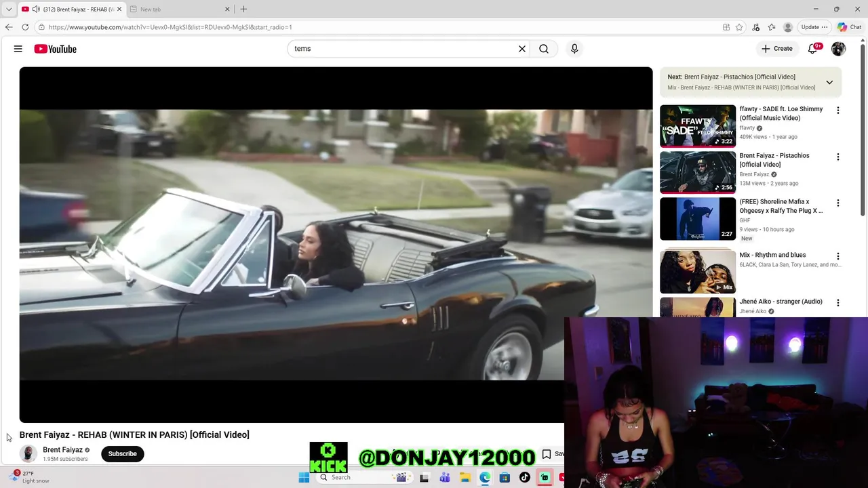Open the Rhythm and blues mix thumbnail

pyautogui.click(x=698, y=272)
